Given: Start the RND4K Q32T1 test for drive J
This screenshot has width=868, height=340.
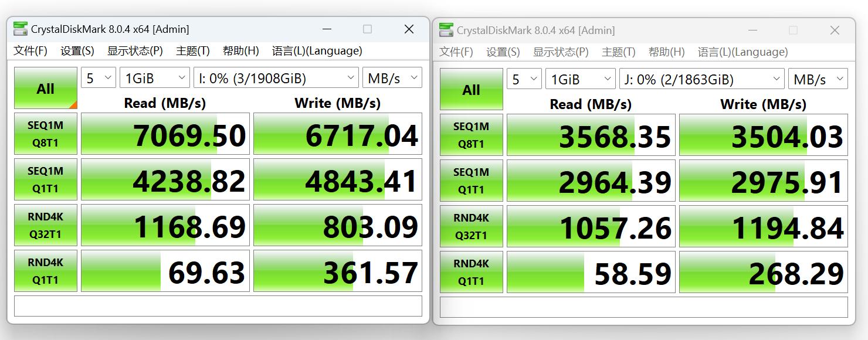Looking at the screenshot, I should click(471, 226).
